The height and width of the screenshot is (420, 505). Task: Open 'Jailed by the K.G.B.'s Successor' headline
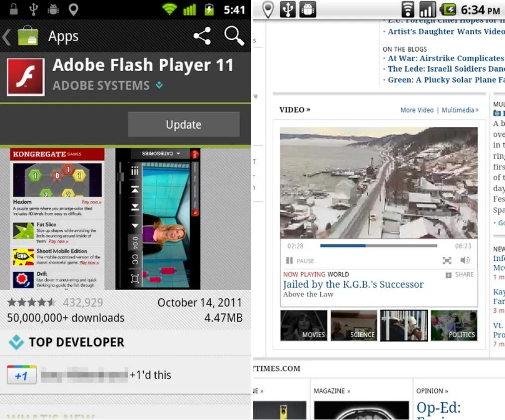pos(353,285)
